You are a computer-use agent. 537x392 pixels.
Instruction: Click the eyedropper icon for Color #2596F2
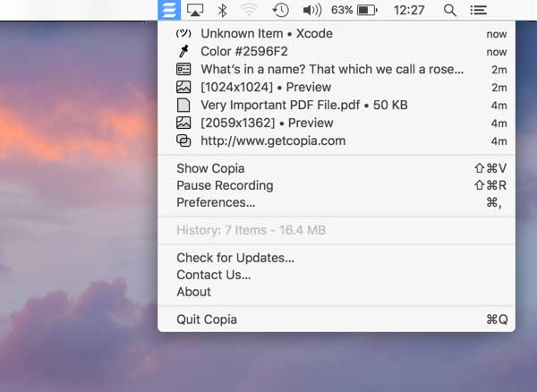click(183, 51)
